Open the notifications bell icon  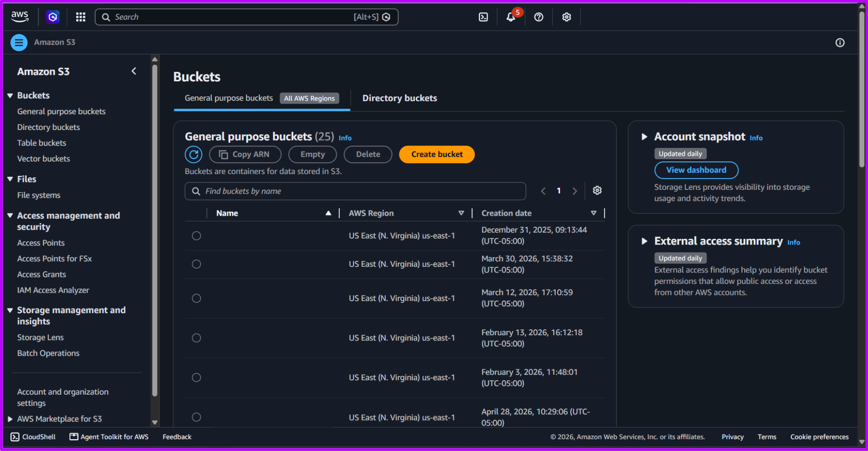click(x=511, y=17)
